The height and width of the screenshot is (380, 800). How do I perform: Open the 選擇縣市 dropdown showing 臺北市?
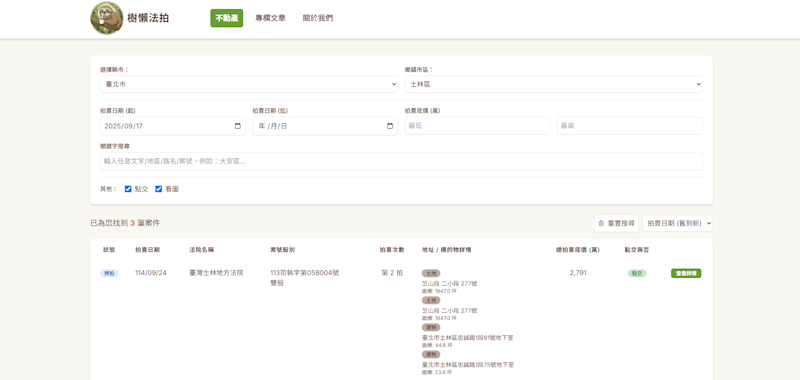pos(249,84)
